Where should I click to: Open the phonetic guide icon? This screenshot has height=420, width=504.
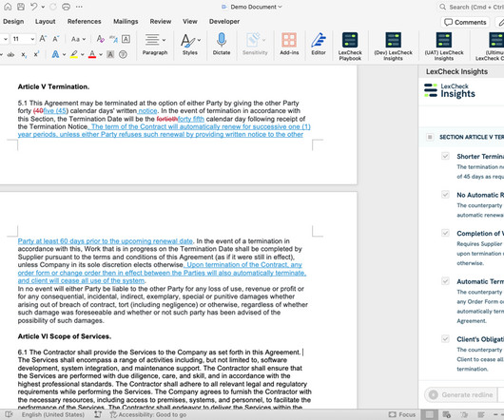pyautogui.click(x=113, y=39)
